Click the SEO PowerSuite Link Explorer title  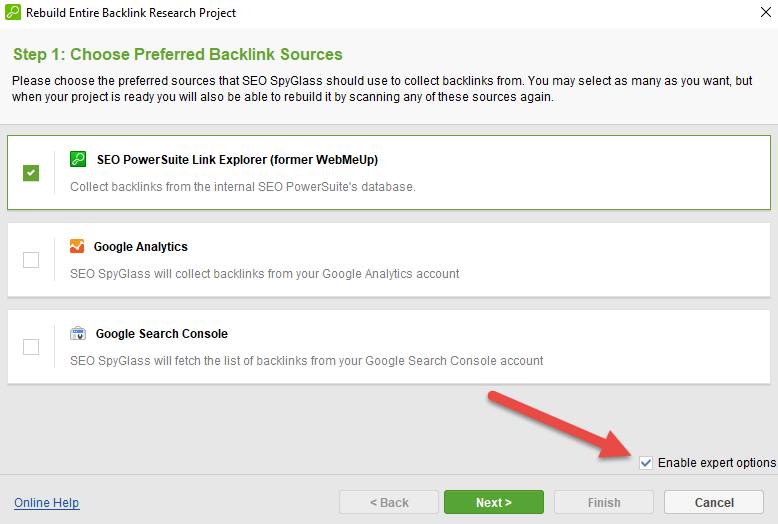coord(237,160)
